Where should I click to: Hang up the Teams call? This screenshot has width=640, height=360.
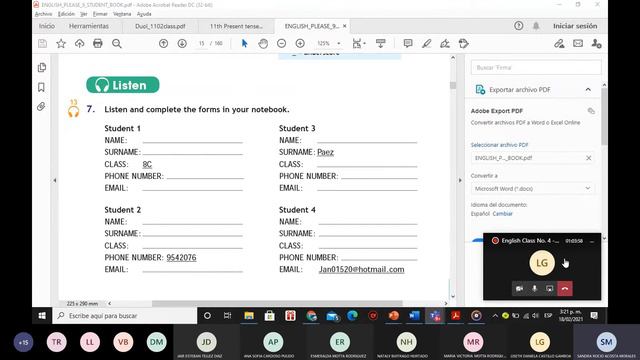(x=565, y=289)
